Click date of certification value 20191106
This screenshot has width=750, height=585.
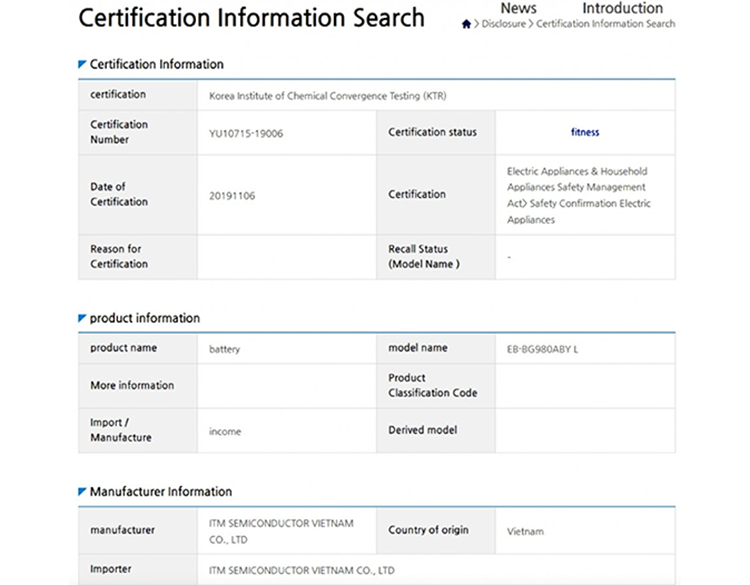(x=232, y=196)
